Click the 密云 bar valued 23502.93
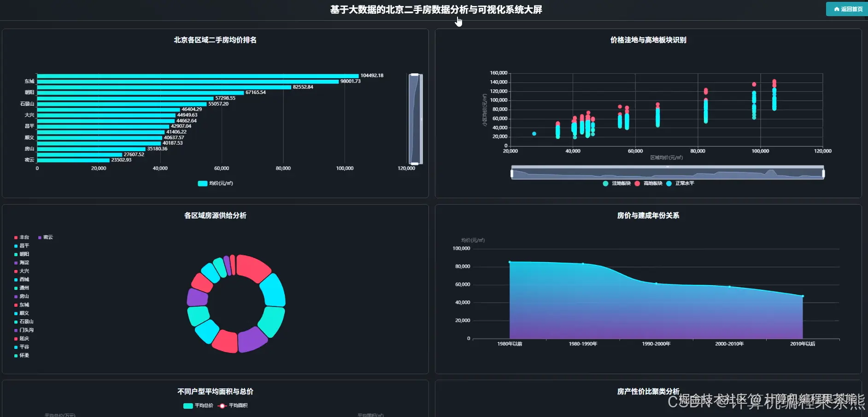The image size is (868, 417). pos(73,160)
